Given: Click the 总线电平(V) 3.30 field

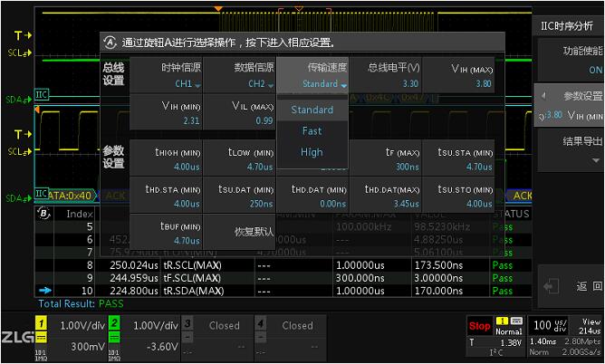Looking at the screenshot, I should 386,76.
